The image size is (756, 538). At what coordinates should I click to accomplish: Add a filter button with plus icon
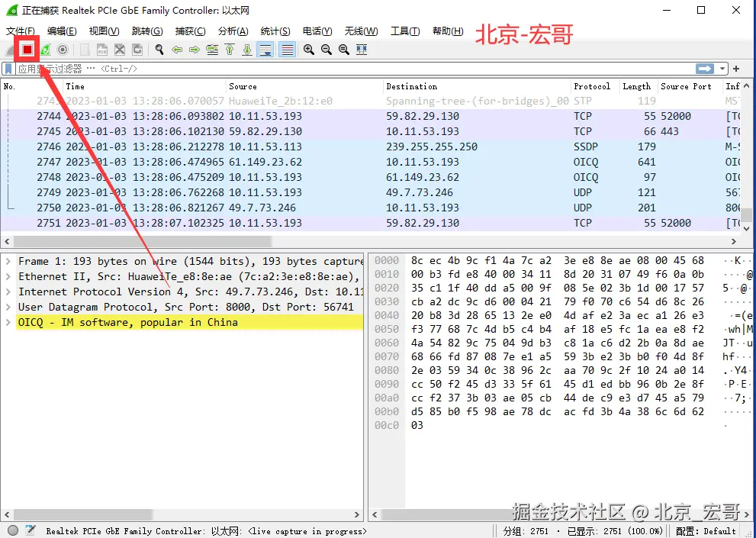click(736, 69)
